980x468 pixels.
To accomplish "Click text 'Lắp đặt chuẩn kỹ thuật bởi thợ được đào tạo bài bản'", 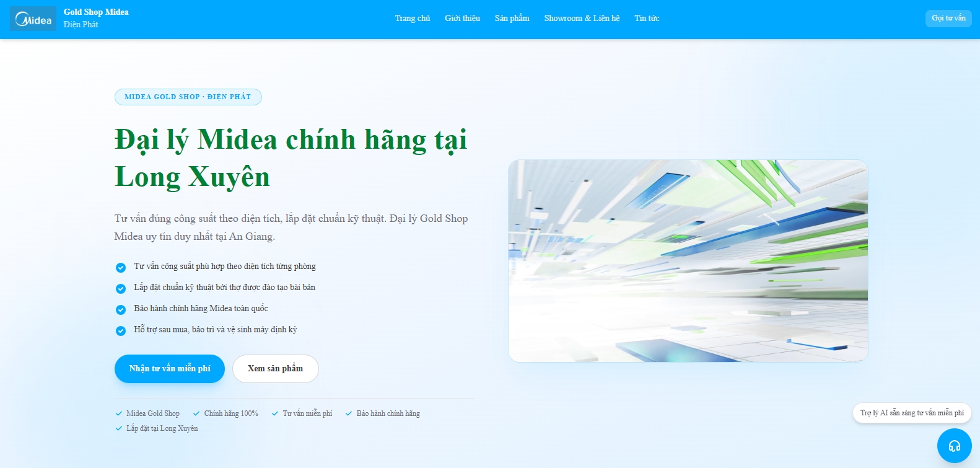I will coord(225,288).
